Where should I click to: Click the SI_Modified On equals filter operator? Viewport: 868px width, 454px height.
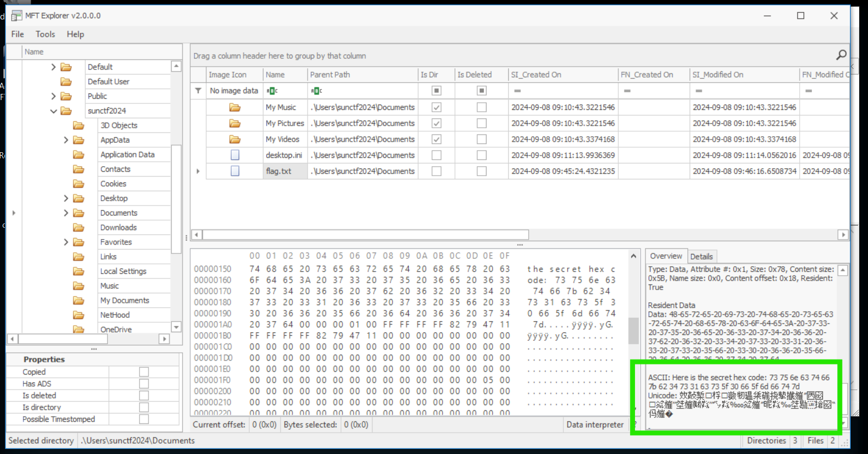(x=699, y=91)
